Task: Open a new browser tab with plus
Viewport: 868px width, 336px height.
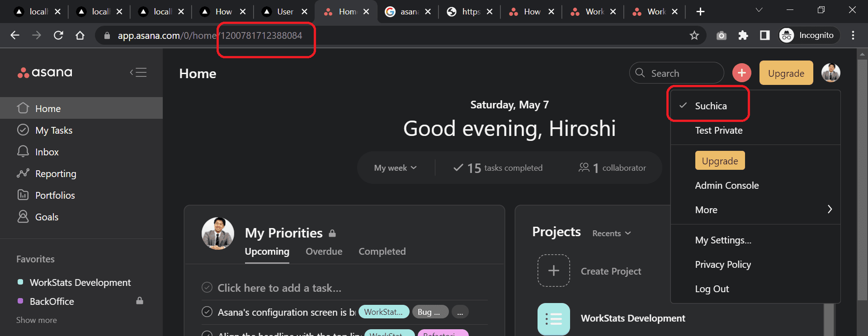Action: 700,12
